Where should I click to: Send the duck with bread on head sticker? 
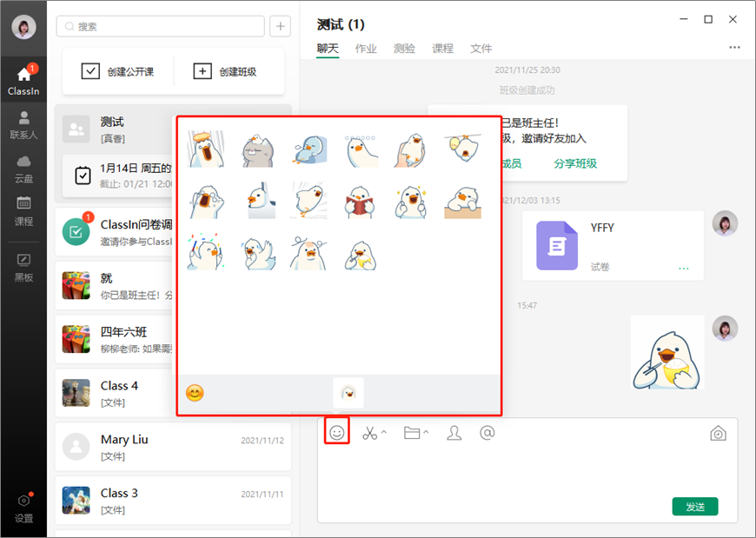(206, 149)
